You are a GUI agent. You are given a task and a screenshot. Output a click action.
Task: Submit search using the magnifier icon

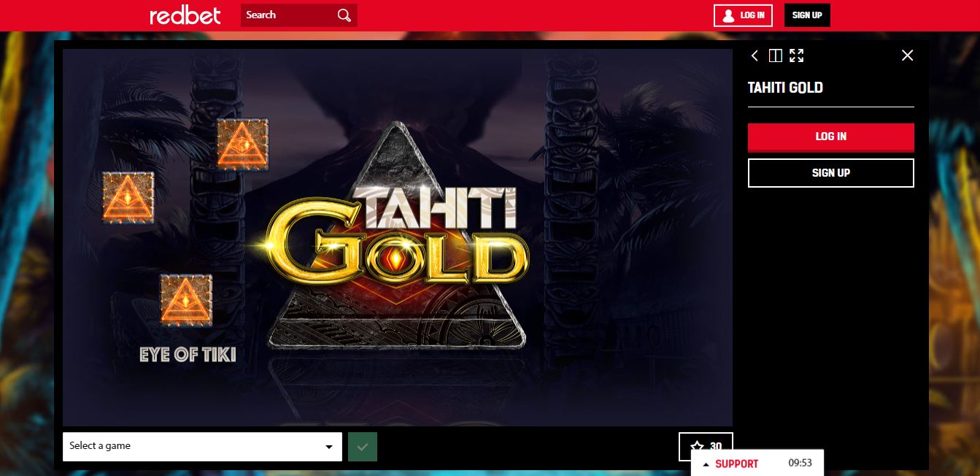click(344, 15)
